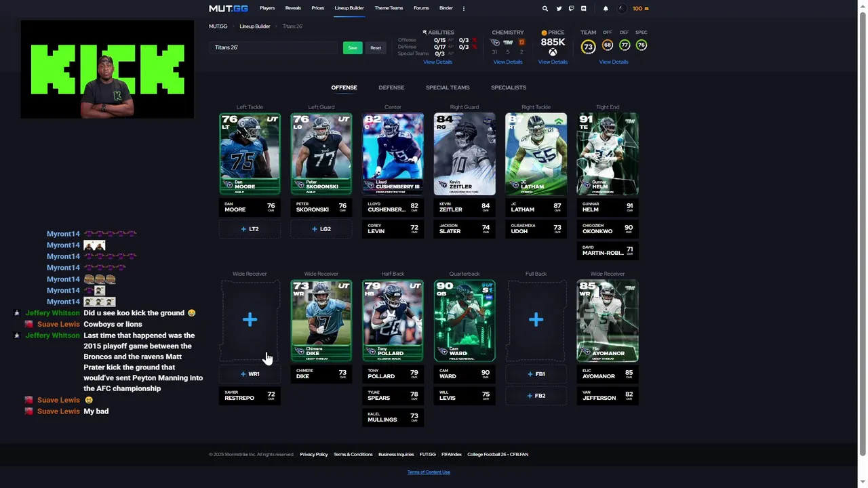
Task: Switch to the SPECIAL TEAMS tab
Action: 448,87
